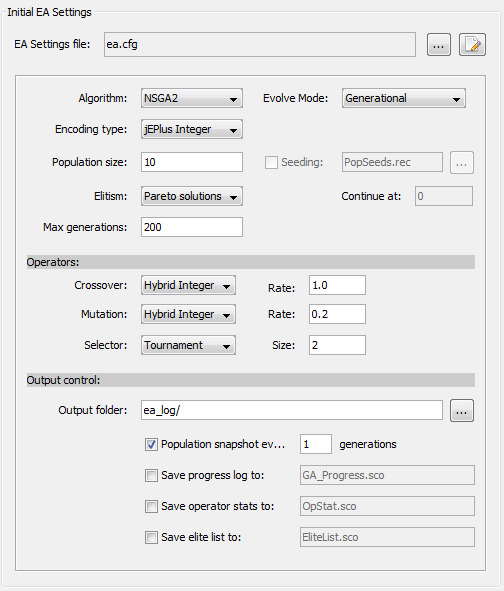Open the Algorithm NSGA2 dropdown

coord(192,98)
